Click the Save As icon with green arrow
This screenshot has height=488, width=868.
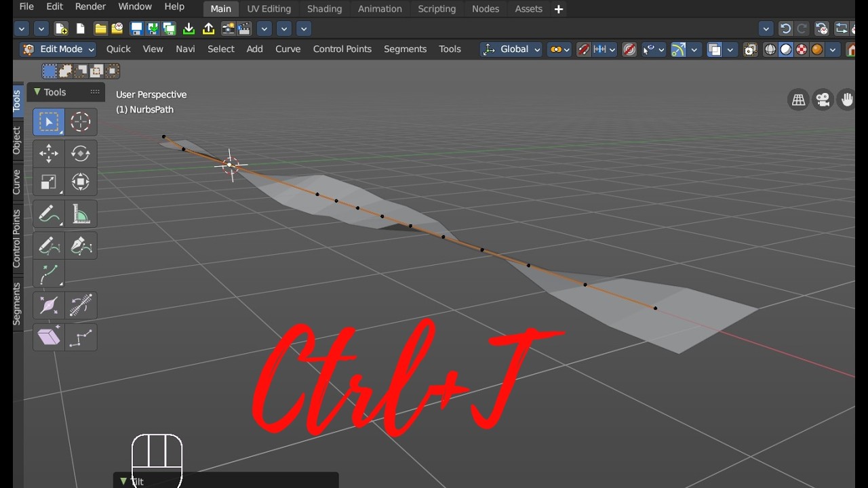(x=153, y=28)
